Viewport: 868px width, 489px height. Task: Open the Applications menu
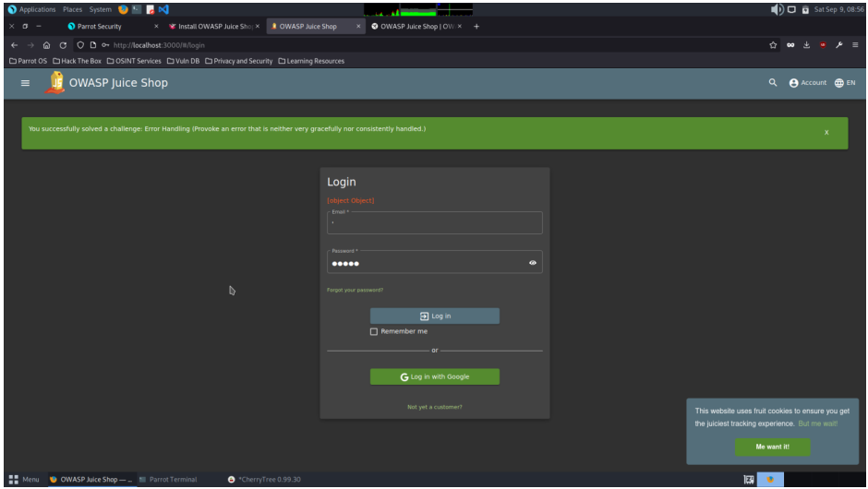click(31, 9)
